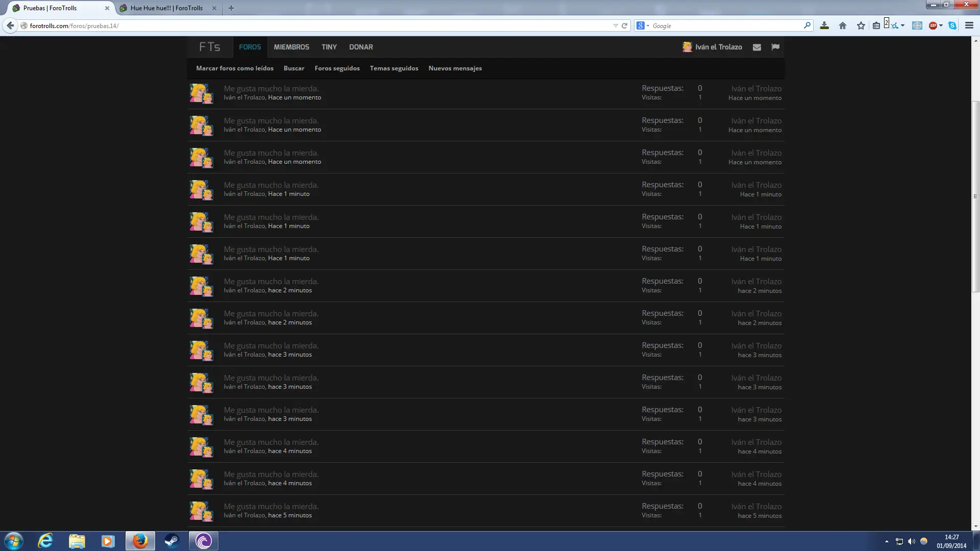Open the Windows Start button
This screenshot has height=551, width=980.
(14, 541)
